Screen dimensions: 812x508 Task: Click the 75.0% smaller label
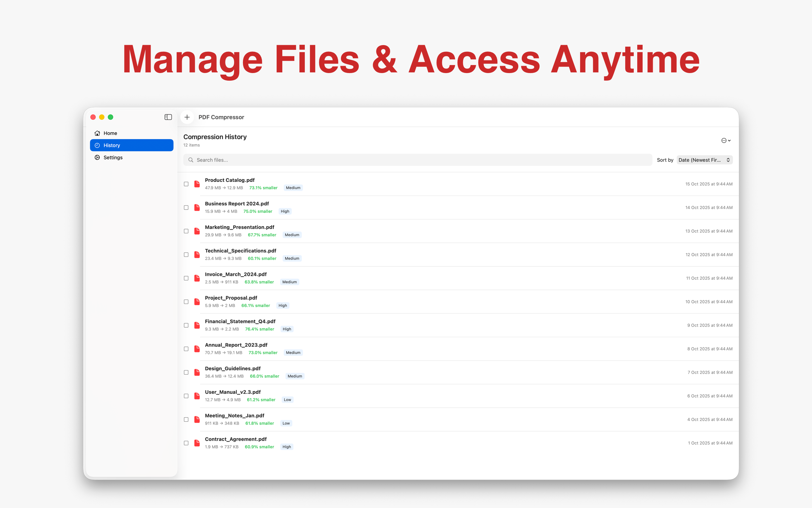click(258, 211)
